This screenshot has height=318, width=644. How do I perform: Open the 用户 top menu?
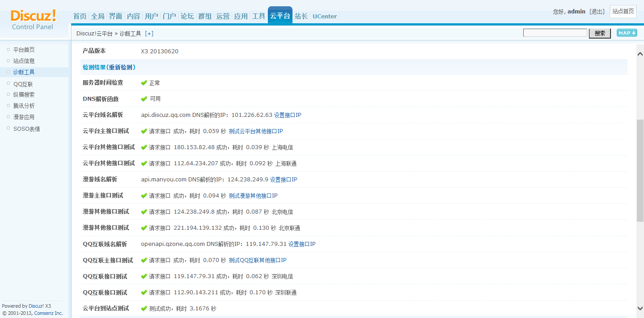pyautogui.click(x=152, y=16)
